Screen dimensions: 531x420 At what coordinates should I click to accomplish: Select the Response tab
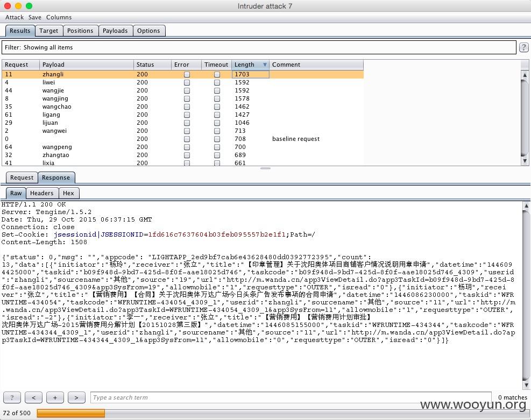56,177
